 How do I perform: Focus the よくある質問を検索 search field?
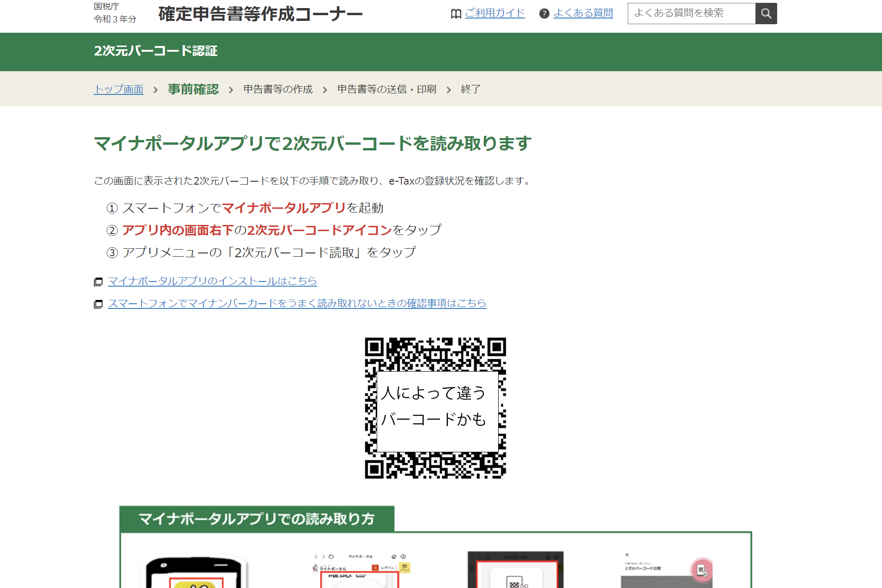tap(691, 13)
